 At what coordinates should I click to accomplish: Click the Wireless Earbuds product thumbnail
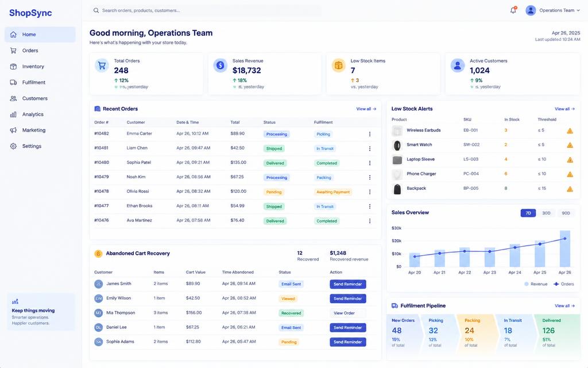(x=397, y=131)
